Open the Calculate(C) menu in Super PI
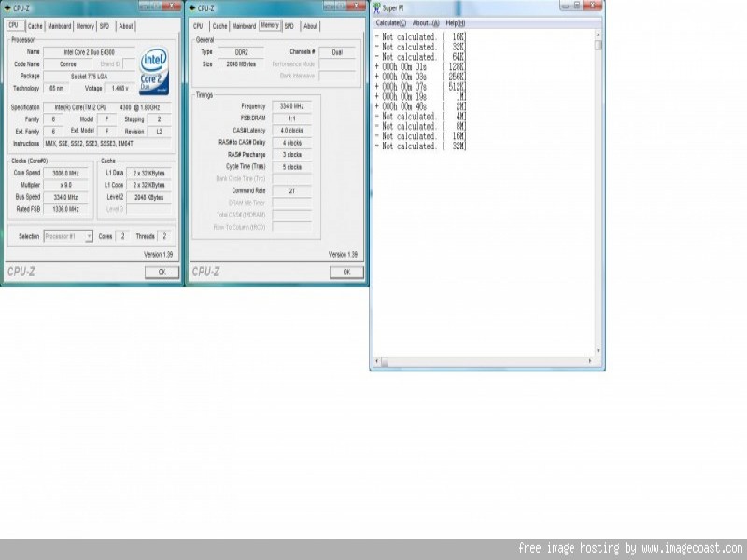 pos(390,22)
